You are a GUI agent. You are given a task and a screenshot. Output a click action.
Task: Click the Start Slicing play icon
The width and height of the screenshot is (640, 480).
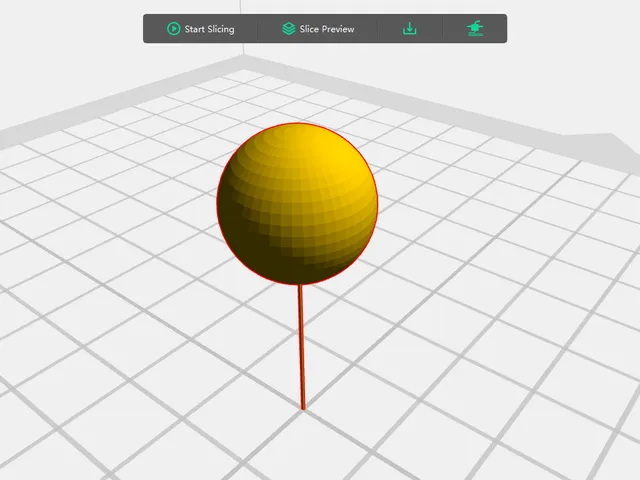coord(173,29)
